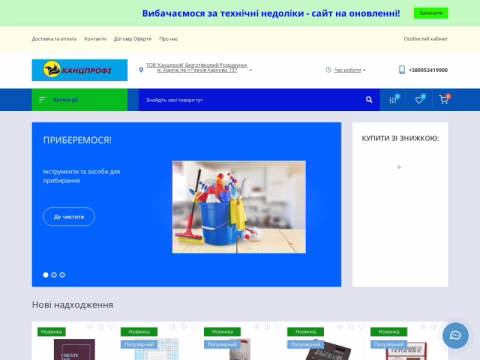
Task: Quick view eye on third product card
Action: 256,327
